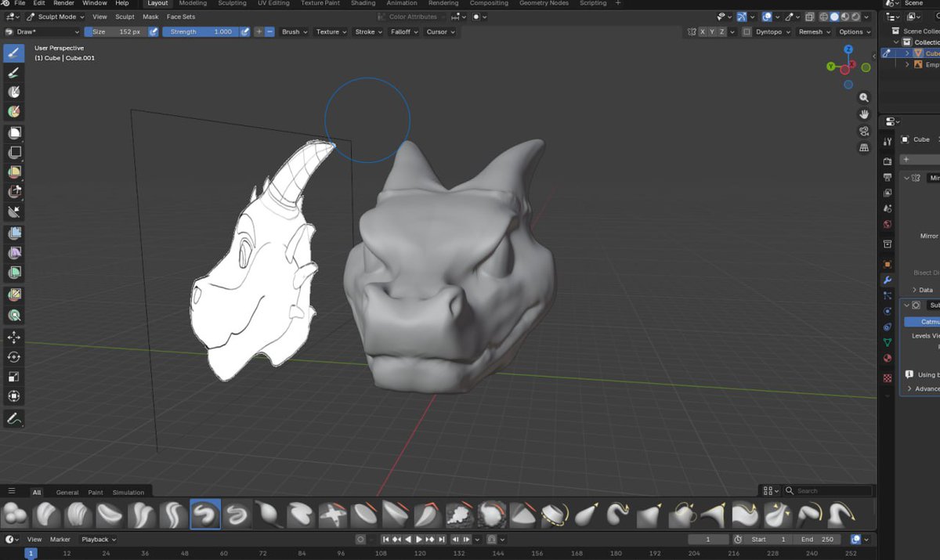Select the Scale tool

13,377
